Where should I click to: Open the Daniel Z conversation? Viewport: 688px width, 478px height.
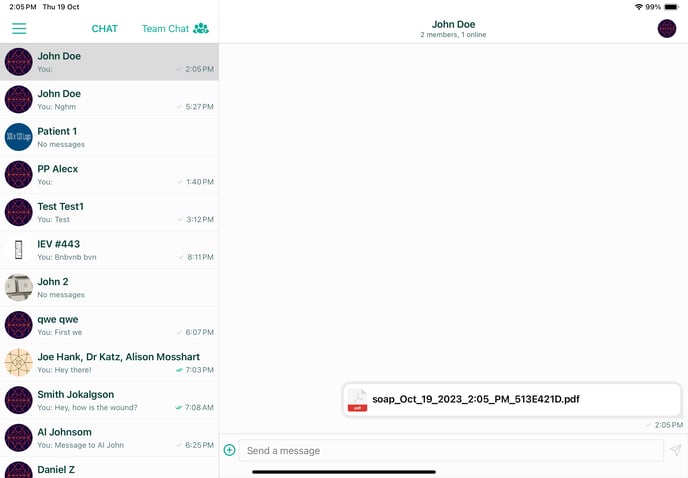click(x=109, y=468)
